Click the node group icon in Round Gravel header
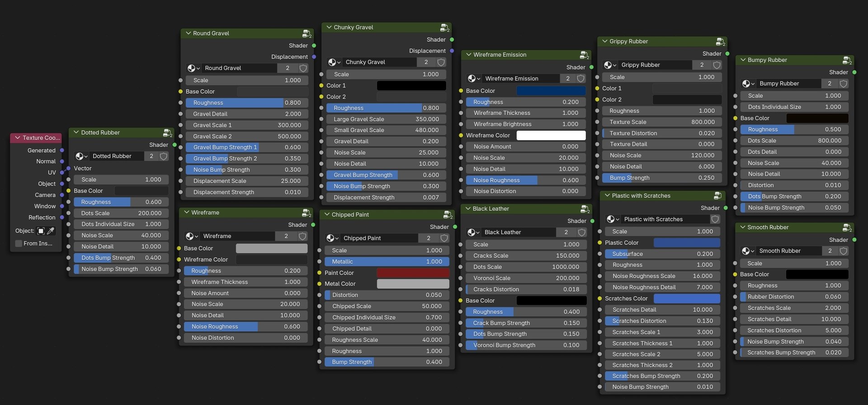The image size is (868, 405). (307, 33)
